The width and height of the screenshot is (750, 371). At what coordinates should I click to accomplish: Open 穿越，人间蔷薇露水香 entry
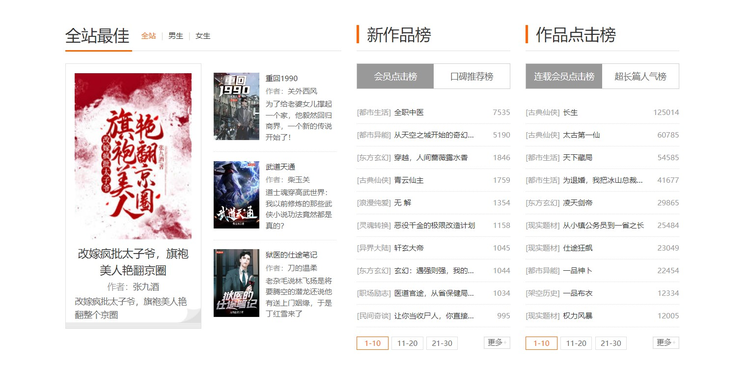click(430, 157)
